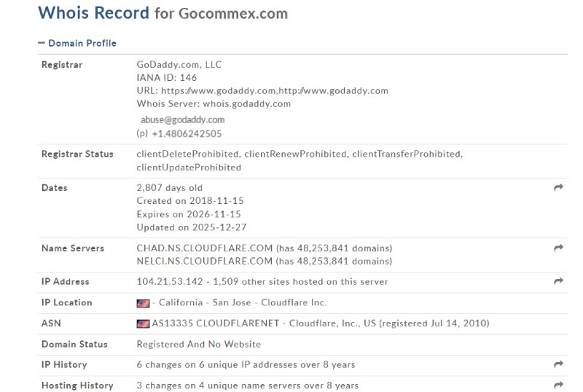Click the IP History row label
The width and height of the screenshot is (583, 392).
tap(64, 364)
